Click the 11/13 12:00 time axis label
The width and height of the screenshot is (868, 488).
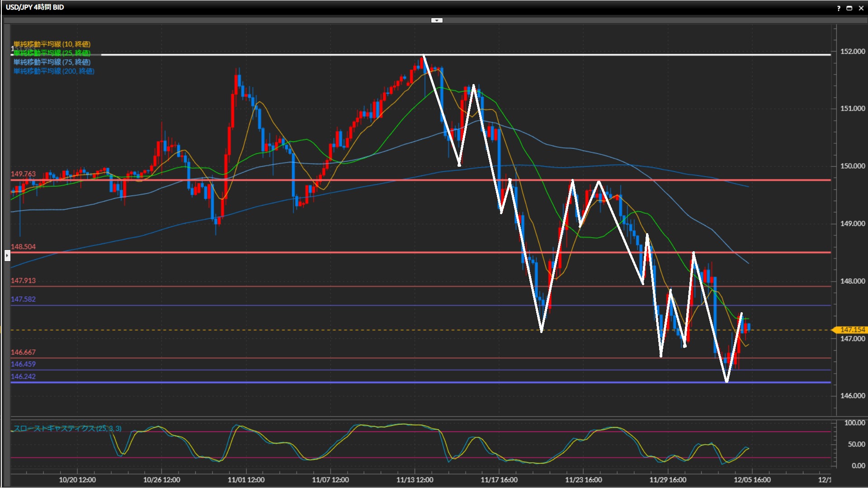[415, 480]
